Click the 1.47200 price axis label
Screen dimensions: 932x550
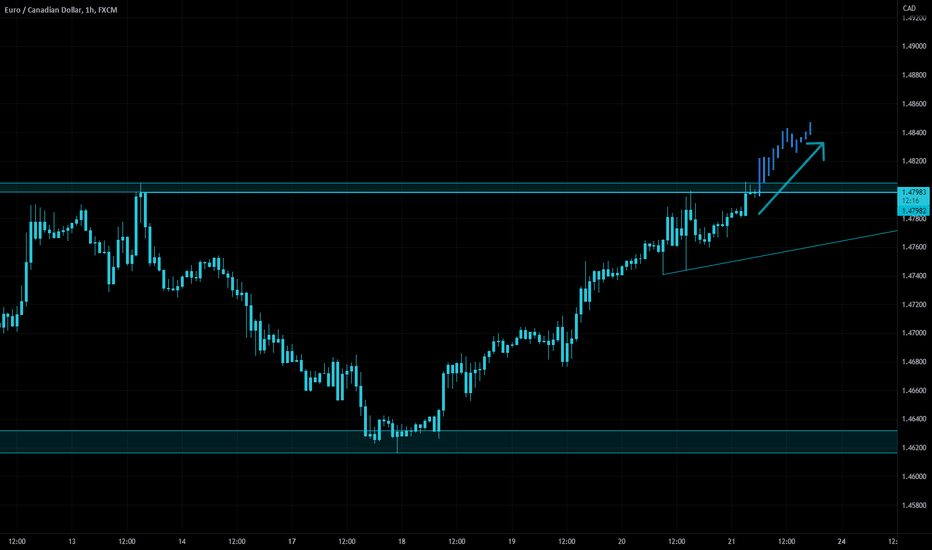(x=914, y=304)
